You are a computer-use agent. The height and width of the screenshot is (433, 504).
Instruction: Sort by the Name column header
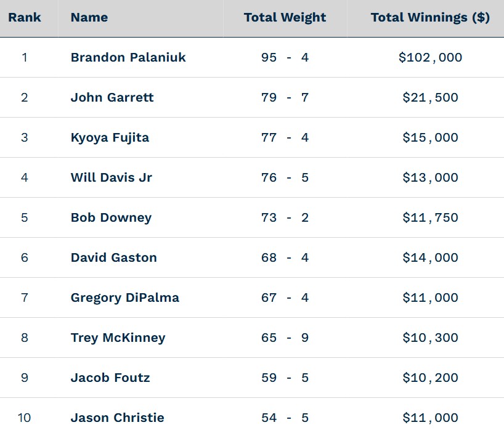click(x=89, y=17)
